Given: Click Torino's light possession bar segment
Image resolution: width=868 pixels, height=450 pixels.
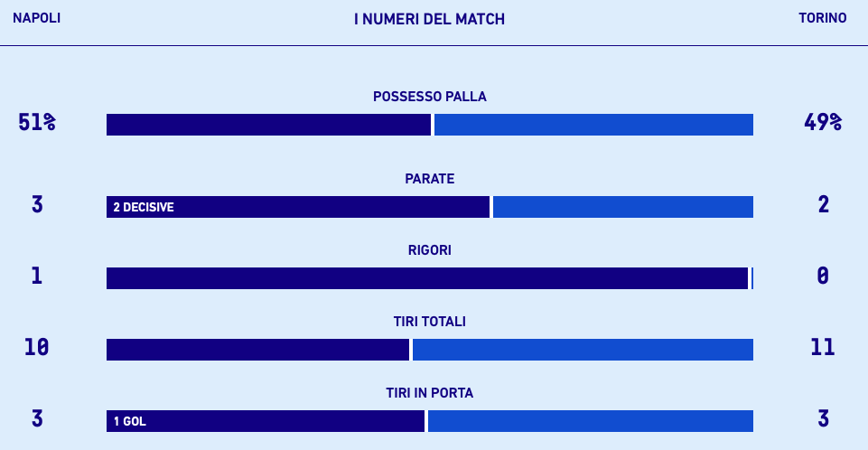Looking at the screenshot, I should click(x=593, y=125).
